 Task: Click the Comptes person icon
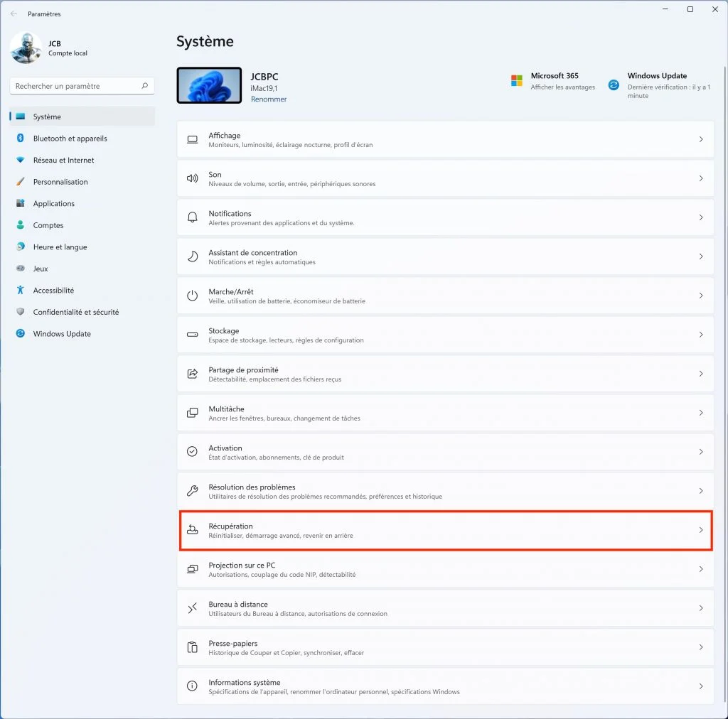(21, 225)
